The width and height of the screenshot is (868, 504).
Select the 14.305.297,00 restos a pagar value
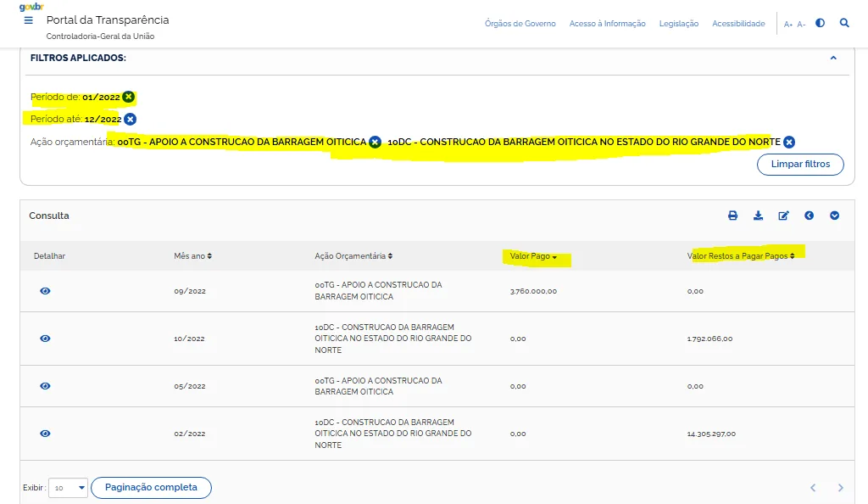point(711,434)
